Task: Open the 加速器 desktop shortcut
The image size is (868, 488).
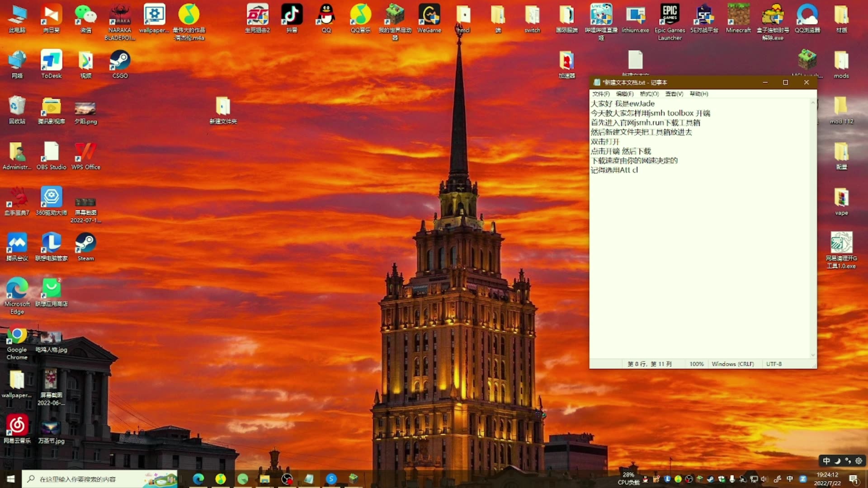Action: pos(566,64)
